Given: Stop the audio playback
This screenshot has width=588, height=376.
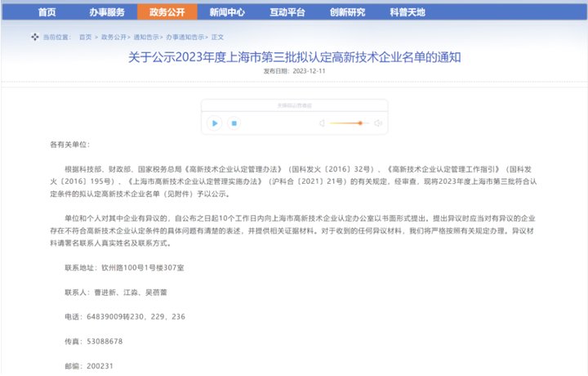Looking at the screenshot, I should 234,123.
